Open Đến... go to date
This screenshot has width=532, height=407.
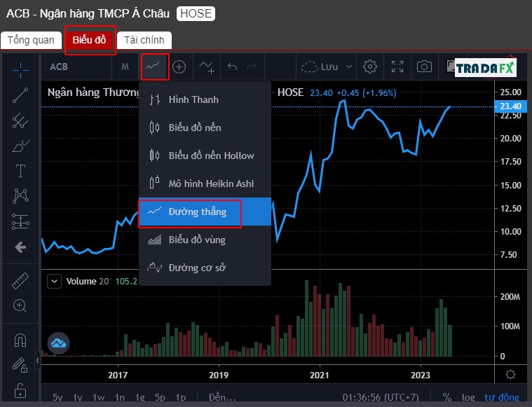[x=222, y=397]
